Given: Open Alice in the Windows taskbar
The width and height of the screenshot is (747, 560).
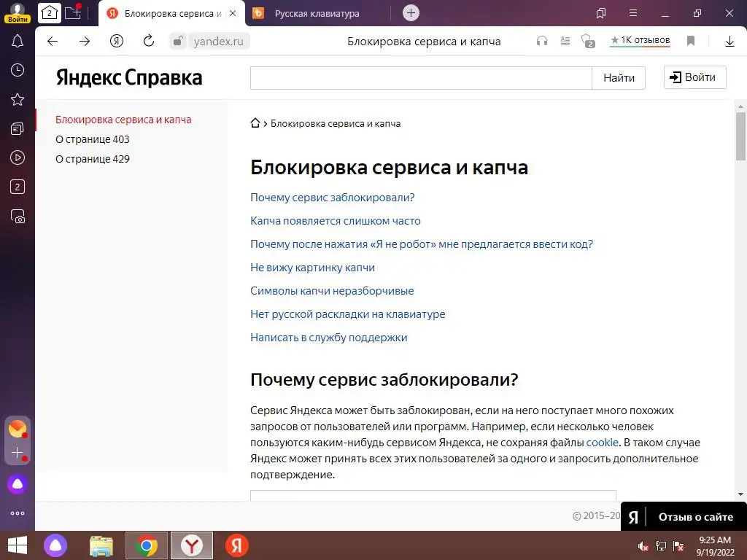Looking at the screenshot, I should click(x=55, y=545).
